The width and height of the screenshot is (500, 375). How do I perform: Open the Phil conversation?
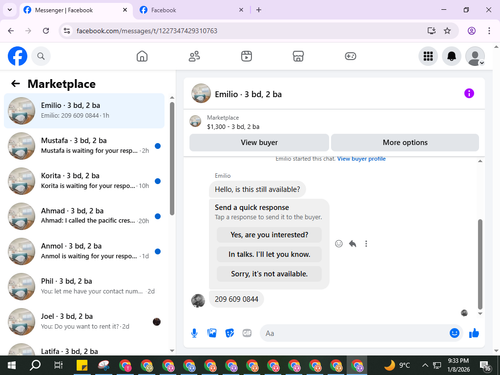(84, 286)
